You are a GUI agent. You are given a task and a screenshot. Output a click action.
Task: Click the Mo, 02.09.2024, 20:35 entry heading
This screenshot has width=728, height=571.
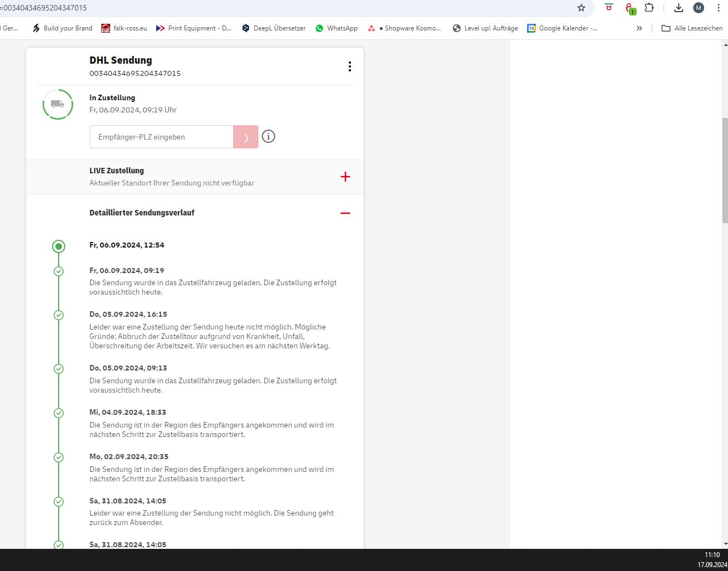click(x=129, y=456)
